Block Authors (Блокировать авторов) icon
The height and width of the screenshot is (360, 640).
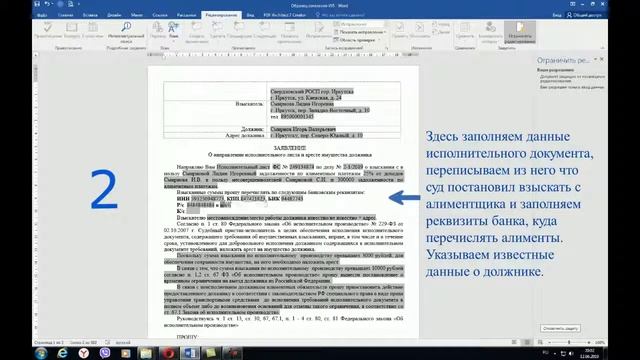tap(490, 32)
